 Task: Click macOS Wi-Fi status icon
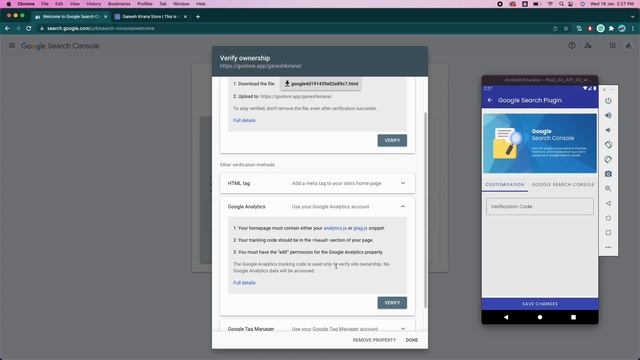pyautogui.click(x=550, y=4)
